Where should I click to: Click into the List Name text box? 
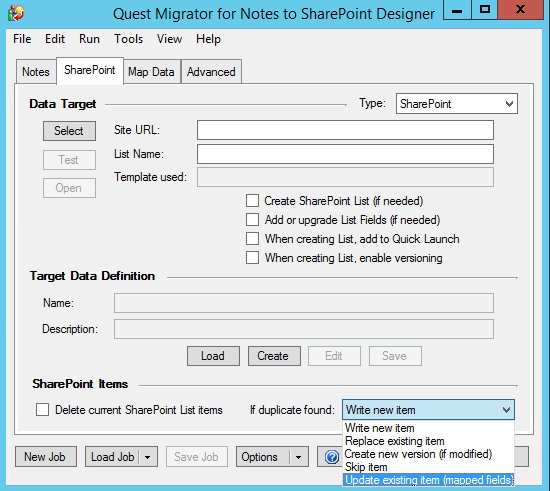pyautogui.click(x=345, y=154)
